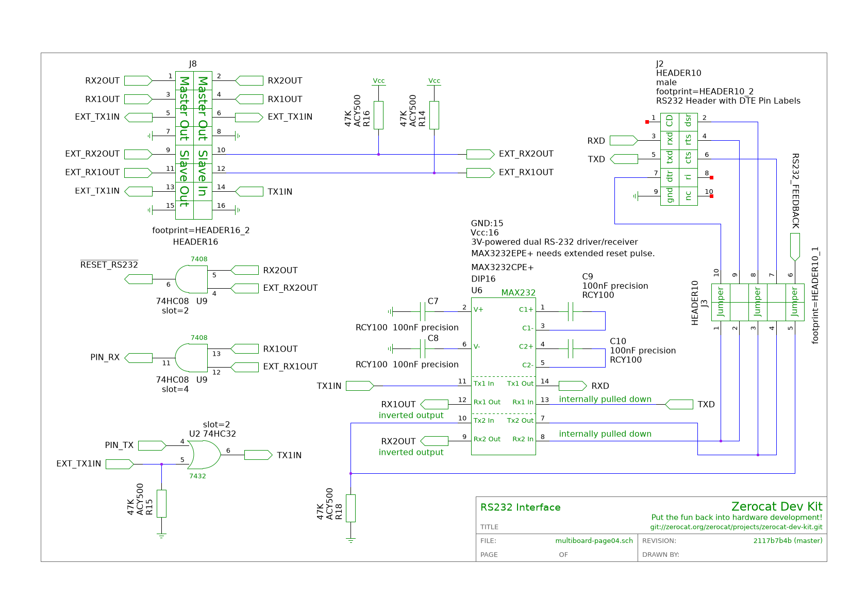Select resistor symbol R16
The image size is (868, 614).
[x=378, y=115]
